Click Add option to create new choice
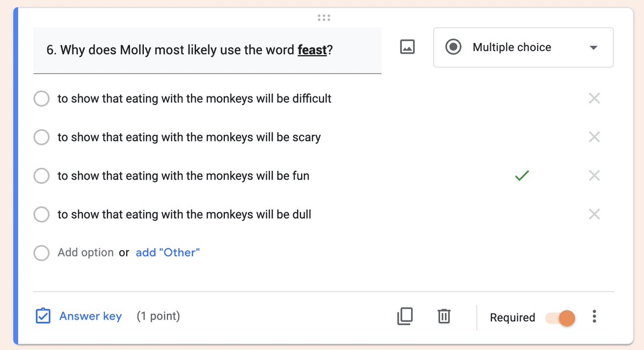This screenshot has height=350, width=644. [x=85, y=252]
